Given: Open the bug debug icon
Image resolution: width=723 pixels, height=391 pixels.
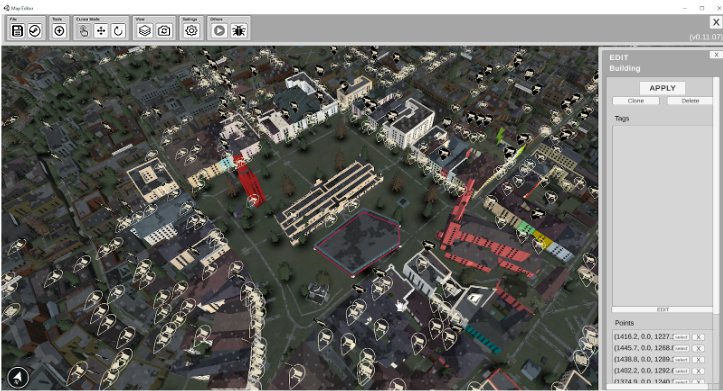Looking at the screenshot, I should click(x=238, y=31).
